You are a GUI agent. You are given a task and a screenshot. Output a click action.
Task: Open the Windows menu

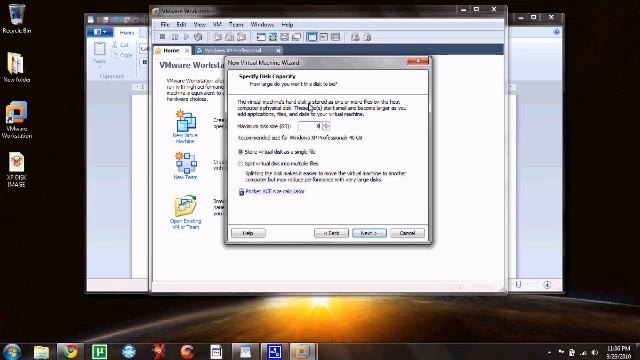coord(262,24)
